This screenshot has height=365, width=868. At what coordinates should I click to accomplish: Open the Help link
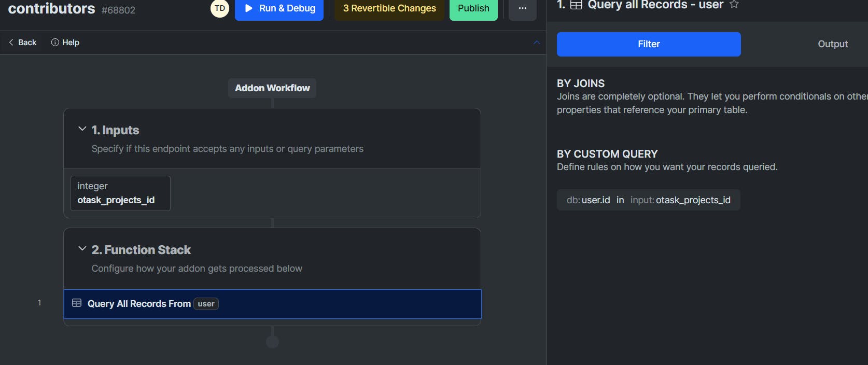[65, 43]
